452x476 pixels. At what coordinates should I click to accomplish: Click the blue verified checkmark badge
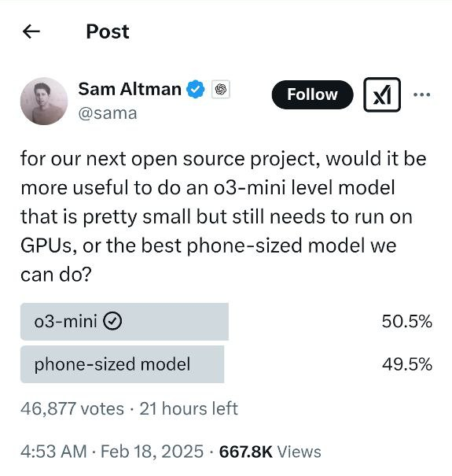pyautogui.click(x=196, y=89)
